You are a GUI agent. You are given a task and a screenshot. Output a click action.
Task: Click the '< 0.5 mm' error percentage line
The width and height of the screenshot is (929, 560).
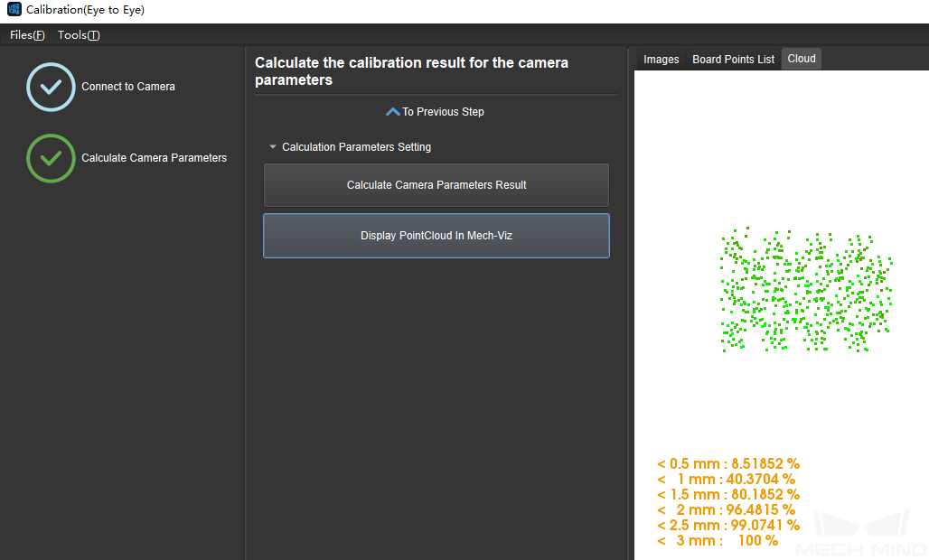point(727,464)
